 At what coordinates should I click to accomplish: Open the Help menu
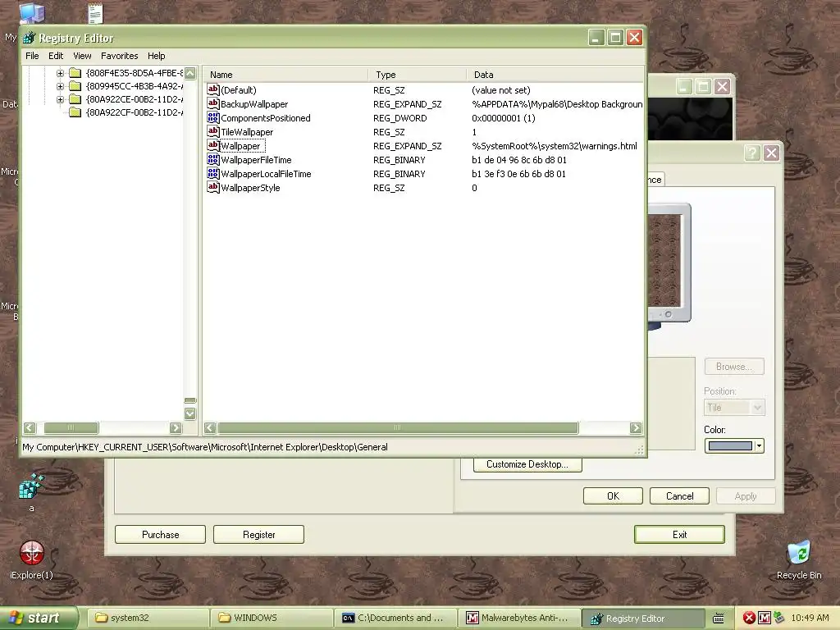157,56
